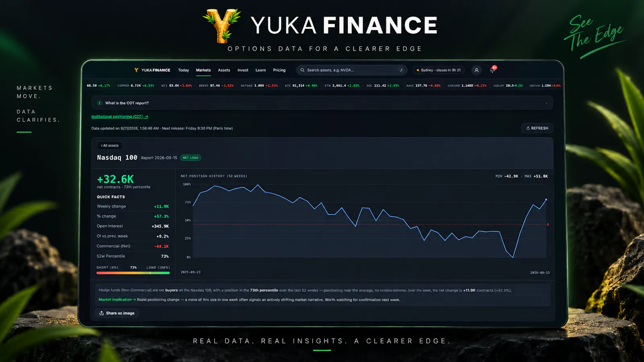The height and width of the screenshot is (362, 644).
Task: Go back via the All assets button
Action: pyautogui.click(x=110, y=146)
